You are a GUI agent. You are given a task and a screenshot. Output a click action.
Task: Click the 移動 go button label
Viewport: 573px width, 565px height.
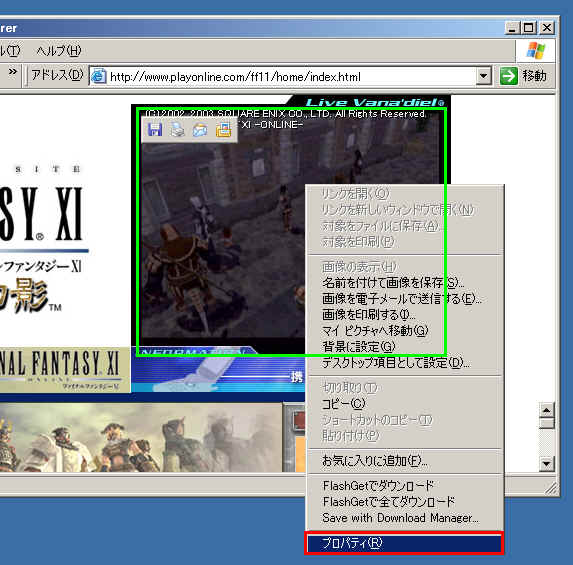[534, 76]
